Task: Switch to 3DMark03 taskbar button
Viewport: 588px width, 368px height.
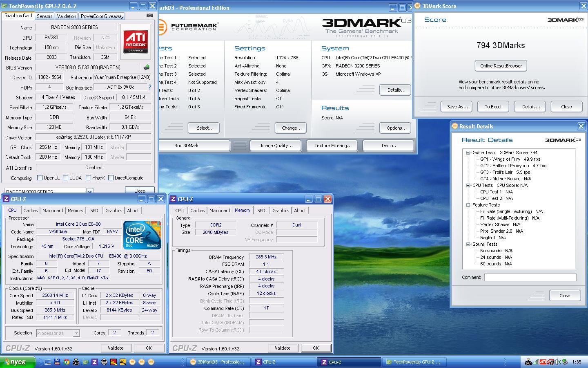Action: pos(219,362)
